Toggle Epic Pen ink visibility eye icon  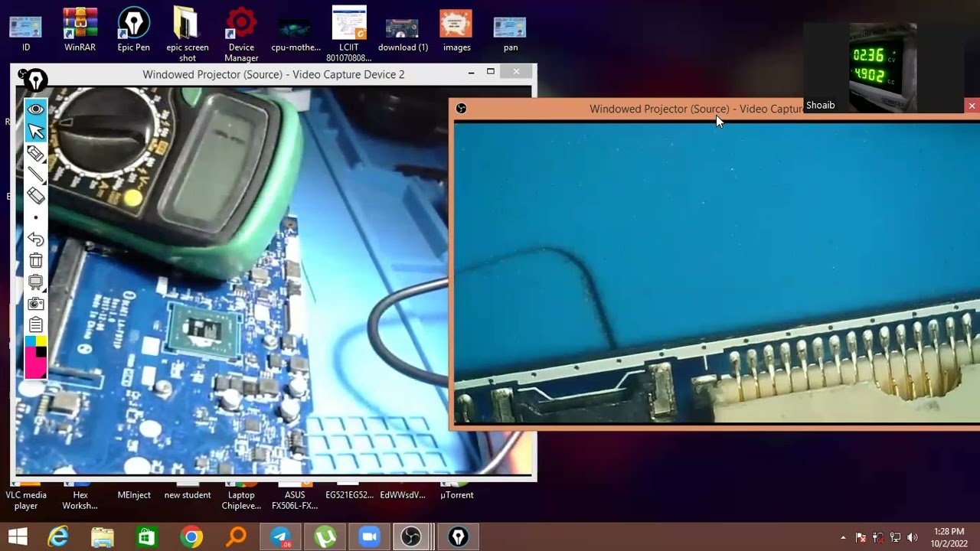pyautogui.click(x=35, y=109)
